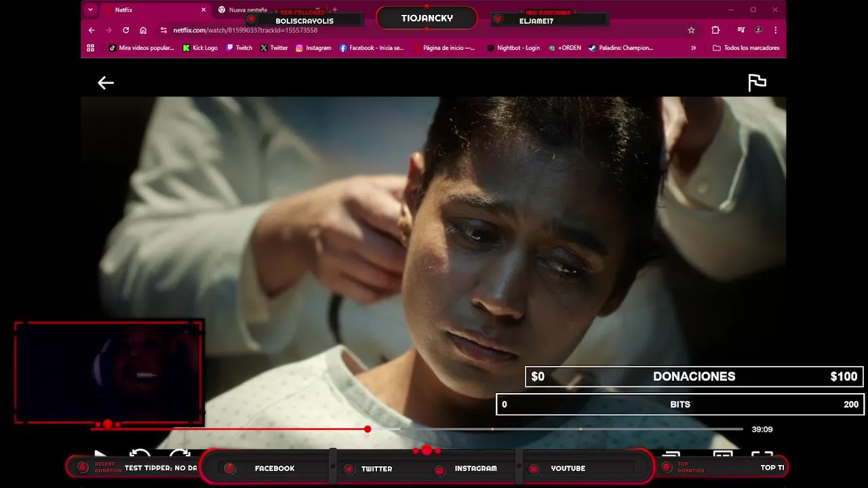Bookmark this page with the star icon
Image resolution: width=868 pixels, height=488 pixels.
pyautogui.click(x=691, y=30)
